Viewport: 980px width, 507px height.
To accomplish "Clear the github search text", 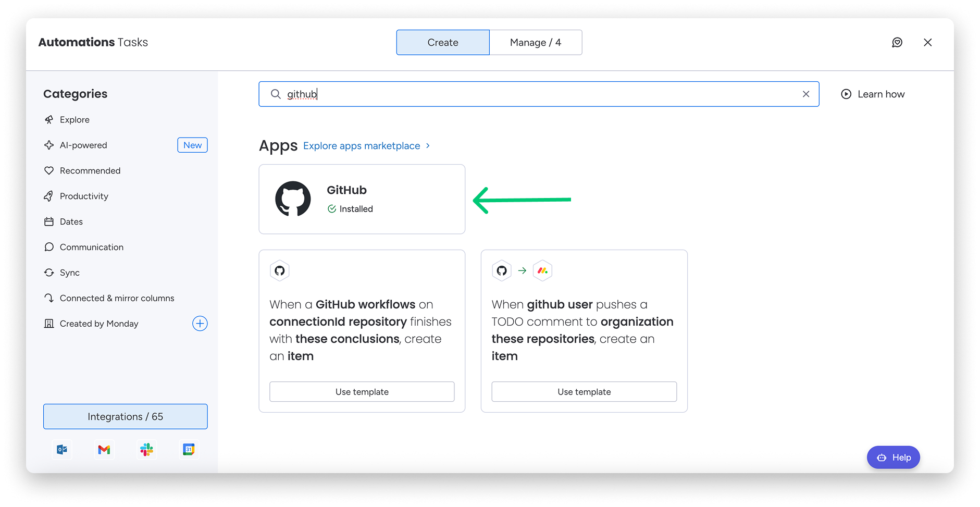I will [x=806, y=94].
